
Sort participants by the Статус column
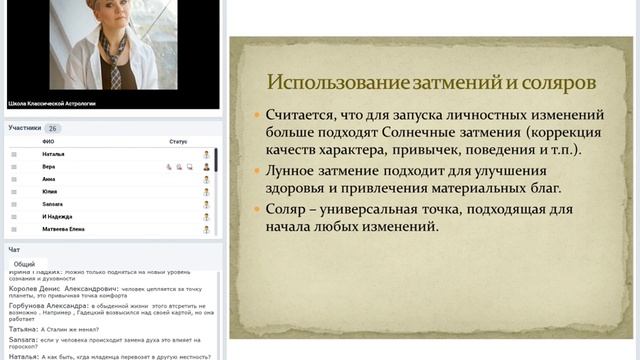(178, 142)
